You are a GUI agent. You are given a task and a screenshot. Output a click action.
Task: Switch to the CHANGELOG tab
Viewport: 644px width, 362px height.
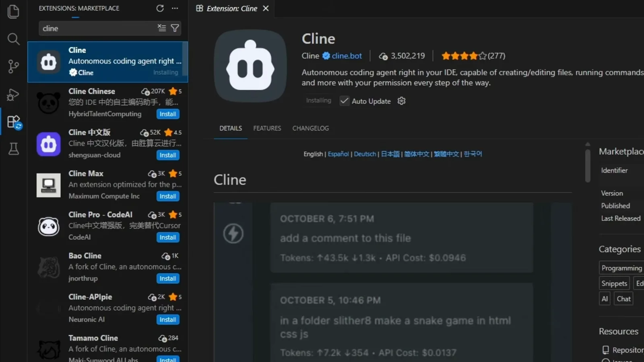(310, 128)
